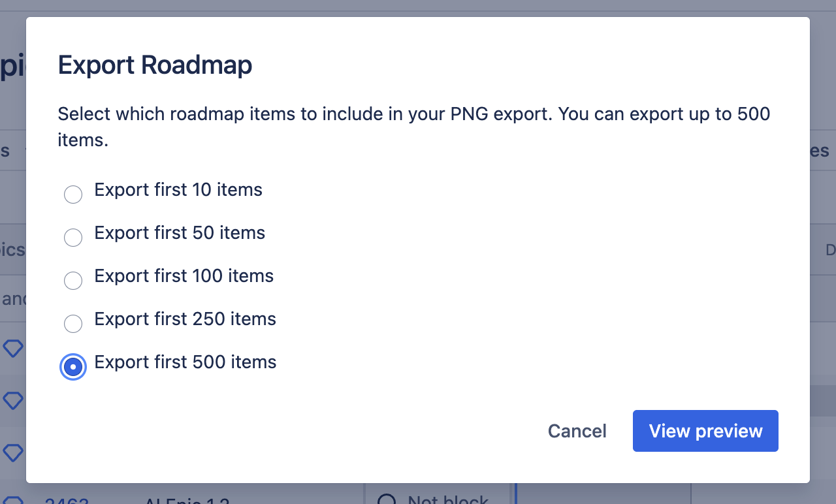Click the 'Not block' status text
The height and width of the screenshot is (504, 836).
point(448,500)
